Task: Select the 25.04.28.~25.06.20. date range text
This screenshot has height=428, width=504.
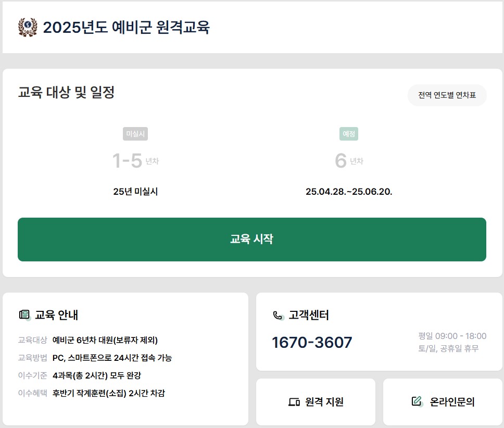Action: (x=350, y=192)
